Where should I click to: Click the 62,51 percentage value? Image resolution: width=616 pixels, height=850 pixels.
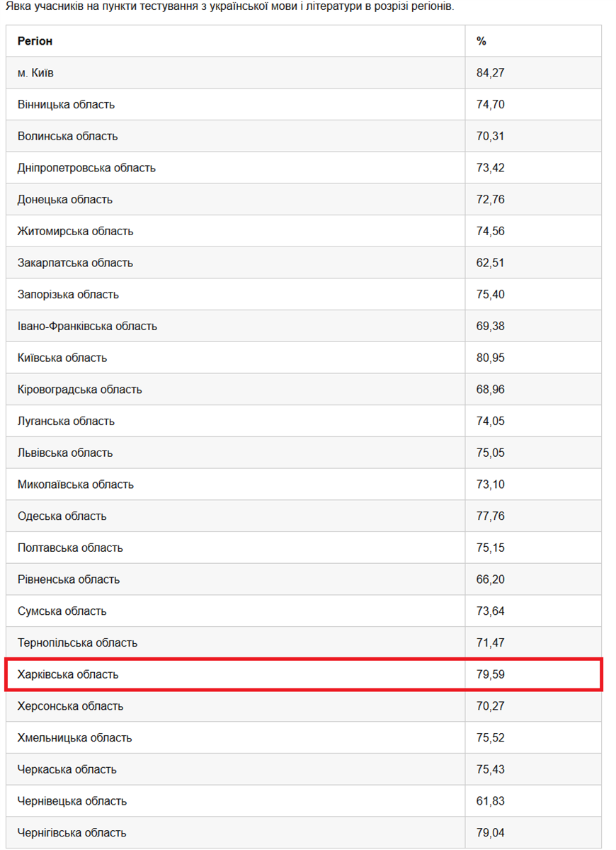[491, 263]
